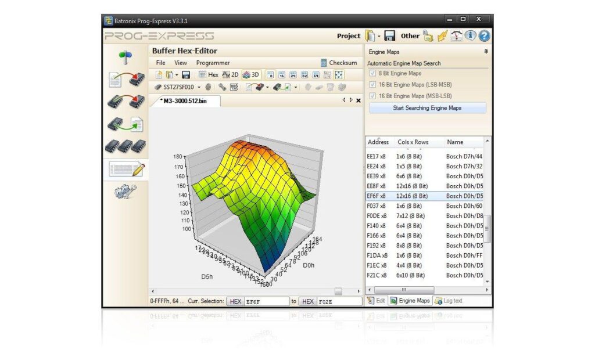595x364 pixels.
Task: Expand the Project open folder dropdown arrow
Action: [x=379, y=37]
